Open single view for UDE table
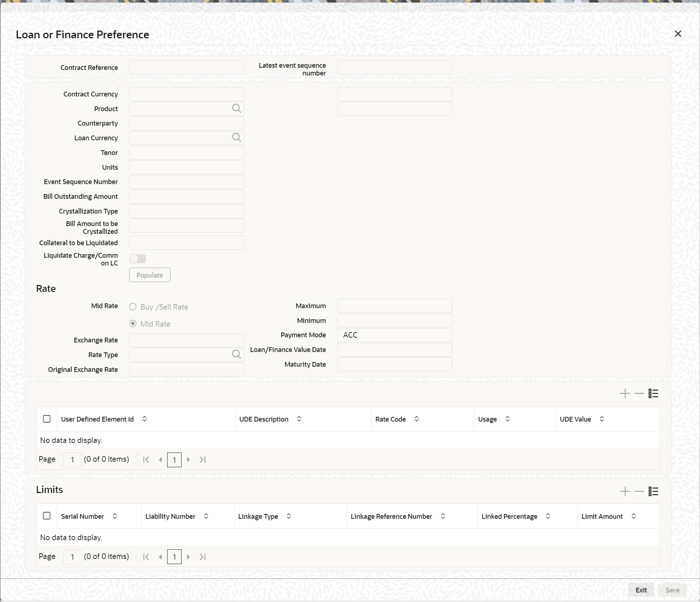Viewport: 700px width, 602px height. [x=654, y=394]
